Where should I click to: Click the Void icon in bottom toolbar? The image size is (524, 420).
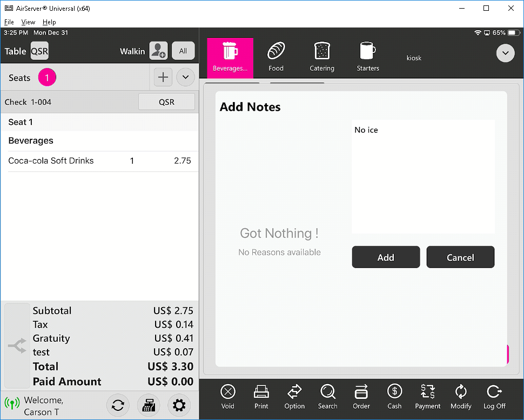[228, 396]
